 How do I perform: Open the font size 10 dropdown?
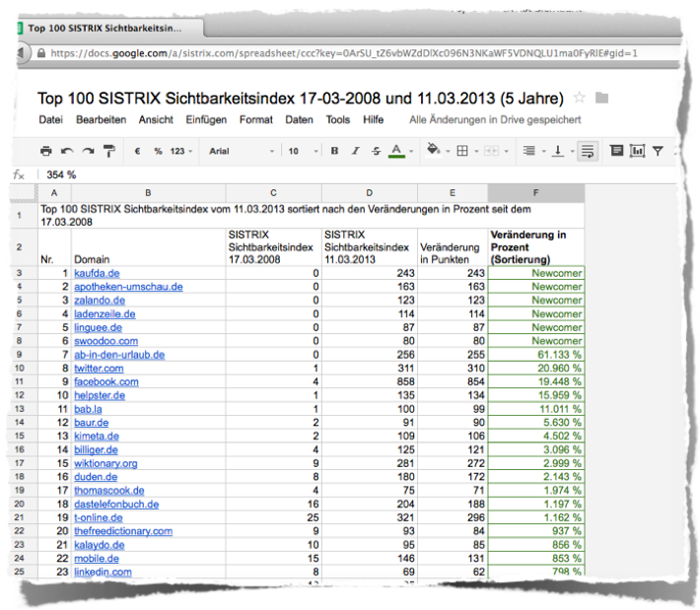298,151
